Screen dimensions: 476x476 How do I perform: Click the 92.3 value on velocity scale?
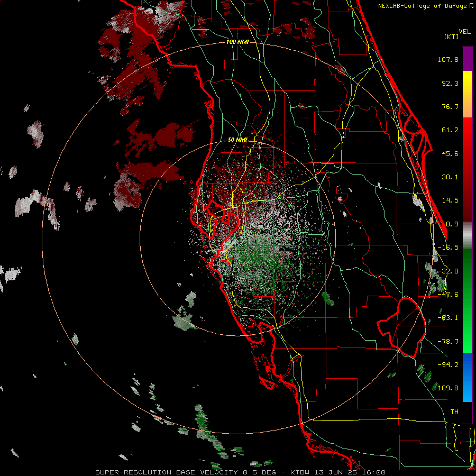coord(450,83)
